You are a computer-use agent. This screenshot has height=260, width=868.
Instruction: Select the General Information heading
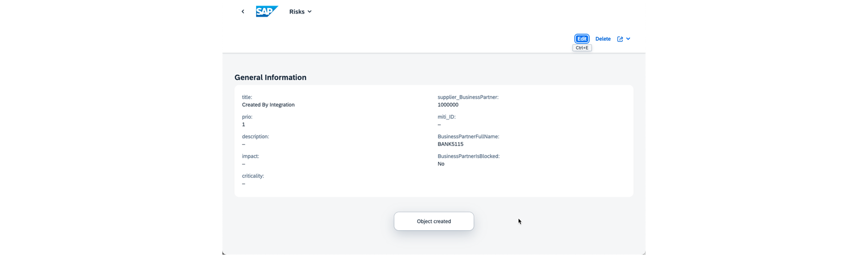270,77
